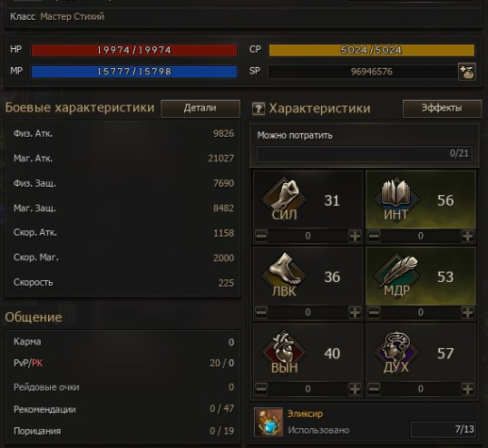
Task: Increase ЛВК with the plus button
Action: 355,312
